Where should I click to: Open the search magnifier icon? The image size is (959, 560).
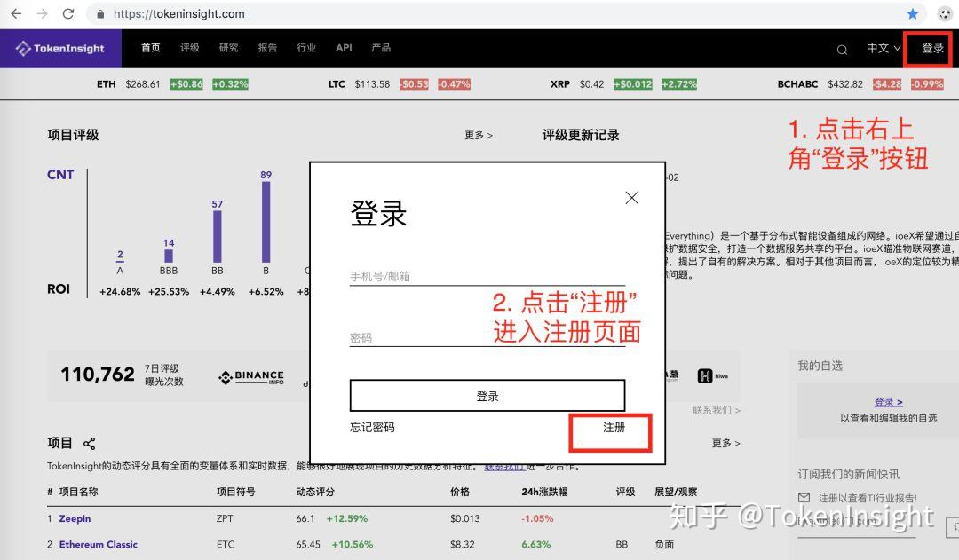[x=841, y=51]
